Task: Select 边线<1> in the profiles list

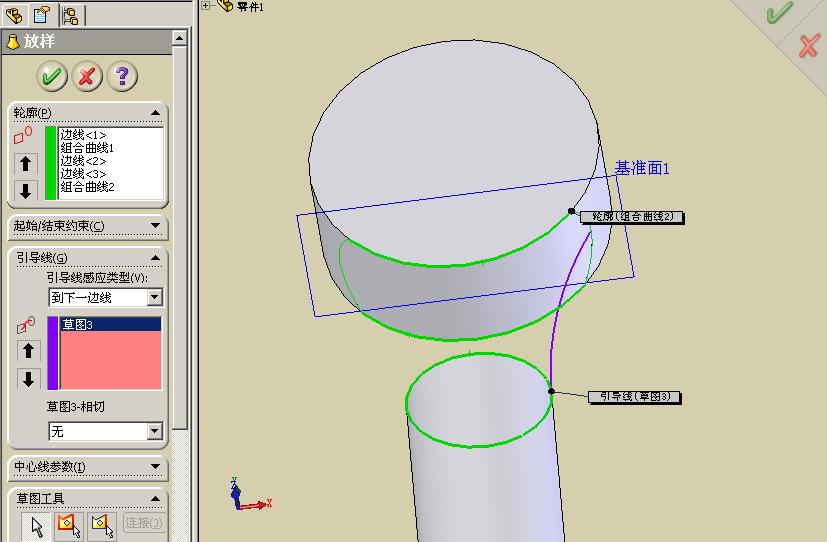Action: point(83,135)
